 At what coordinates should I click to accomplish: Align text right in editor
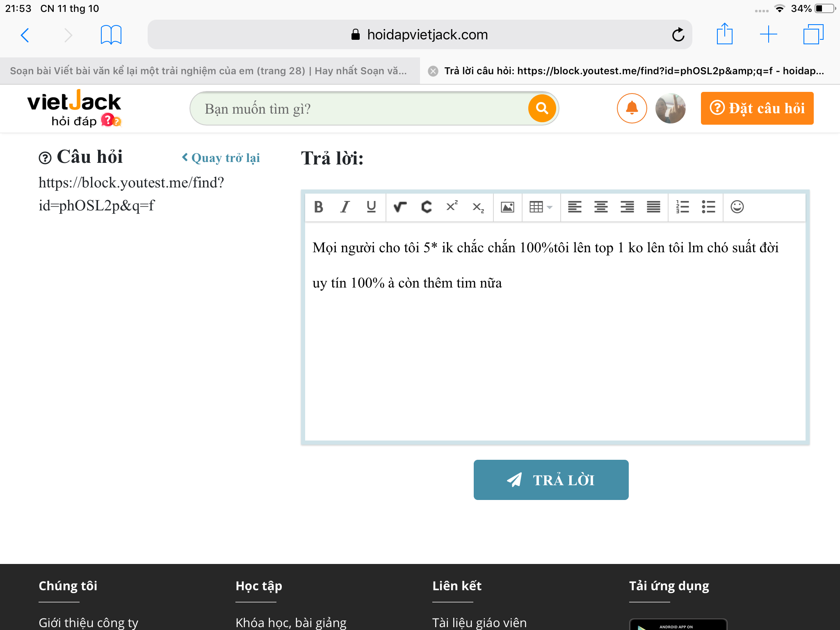[x=627, y=207]
